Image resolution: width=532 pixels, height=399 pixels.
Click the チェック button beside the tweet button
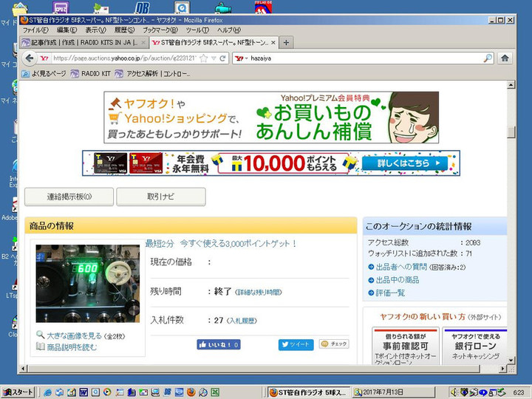click(334, 344)
